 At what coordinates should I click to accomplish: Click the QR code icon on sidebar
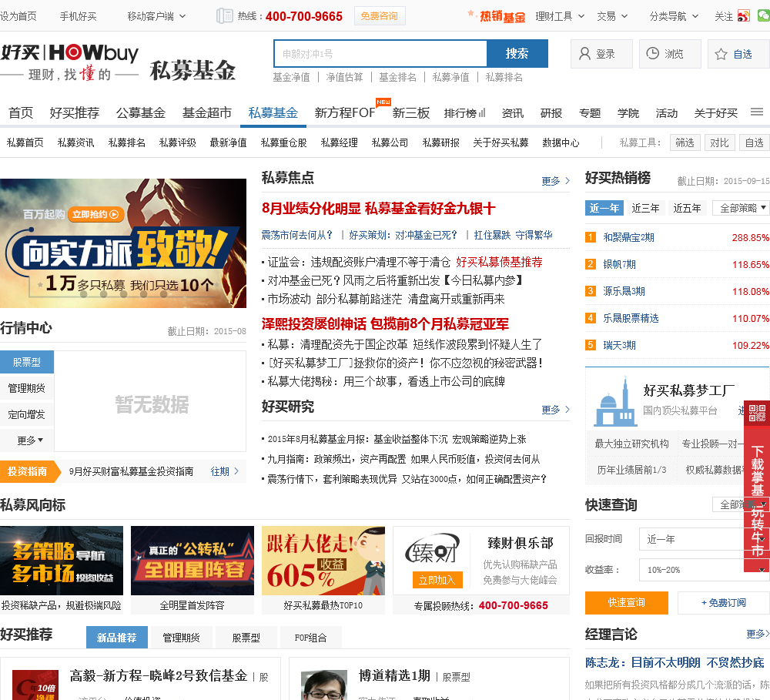[x=757, y=413]
